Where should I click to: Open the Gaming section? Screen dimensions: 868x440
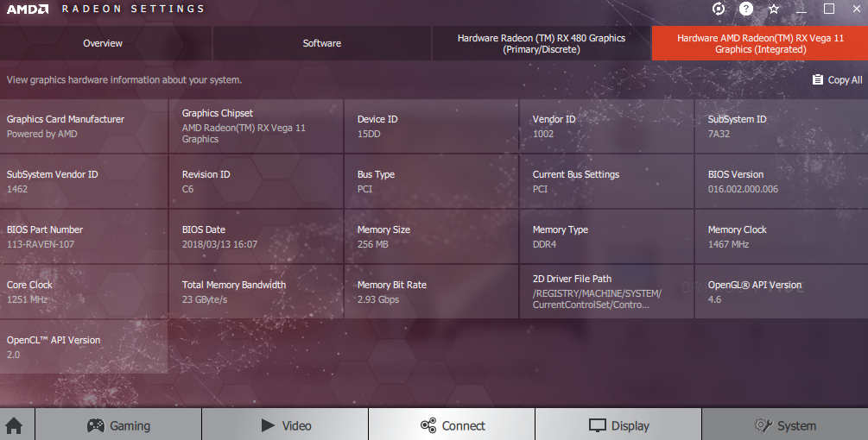tap(118, 425)
